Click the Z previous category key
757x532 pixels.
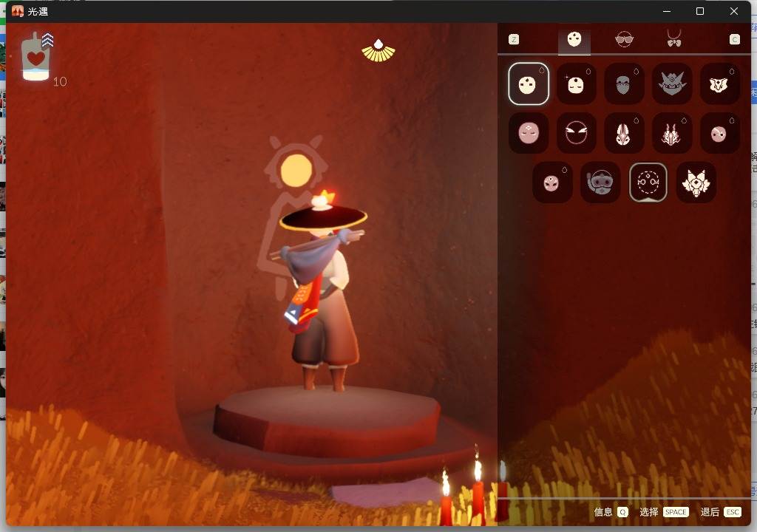(514, 40)
